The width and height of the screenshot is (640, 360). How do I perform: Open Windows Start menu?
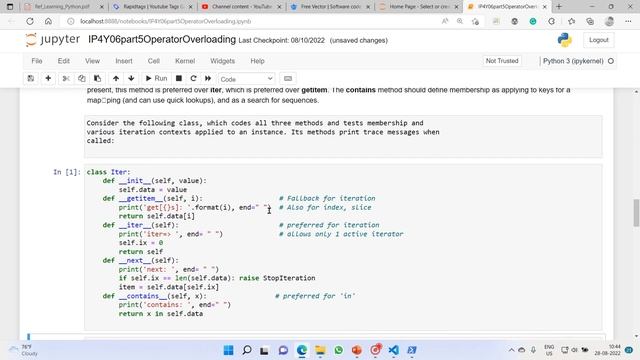229,350
